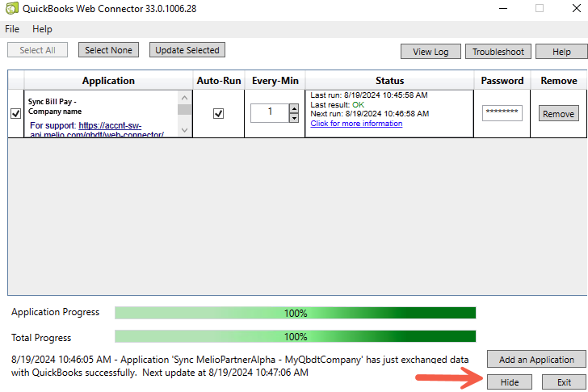Viewport: 588px width, 392px height.
Task: Toggle the Sync Bill Pay application checkbox
Action: (x=16, y=114)
